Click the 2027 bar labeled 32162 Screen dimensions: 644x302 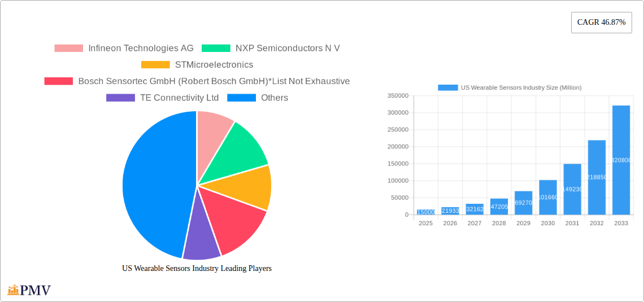(x=475, y=209)
